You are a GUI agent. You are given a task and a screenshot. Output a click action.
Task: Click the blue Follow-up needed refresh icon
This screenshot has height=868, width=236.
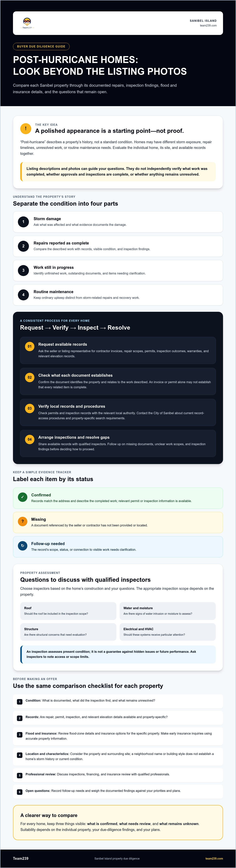pyautogui.click(x=23, y=545)
